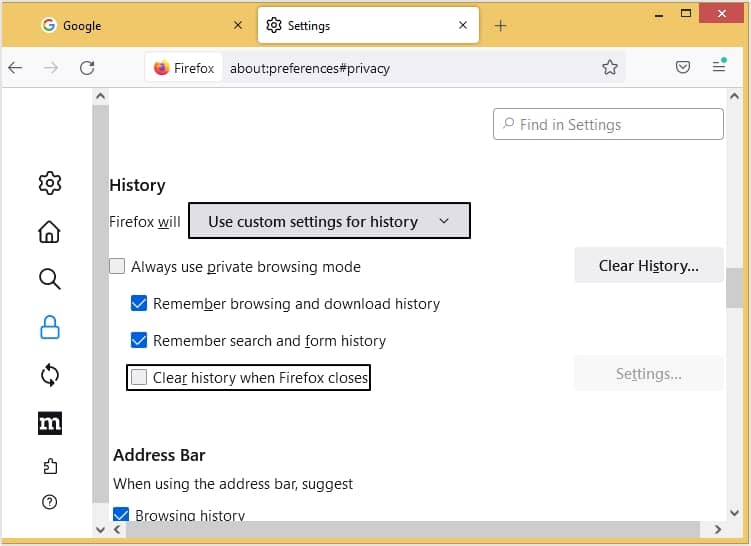
Task: Uncheck Remember search and form history
Action: coord(139,340)
